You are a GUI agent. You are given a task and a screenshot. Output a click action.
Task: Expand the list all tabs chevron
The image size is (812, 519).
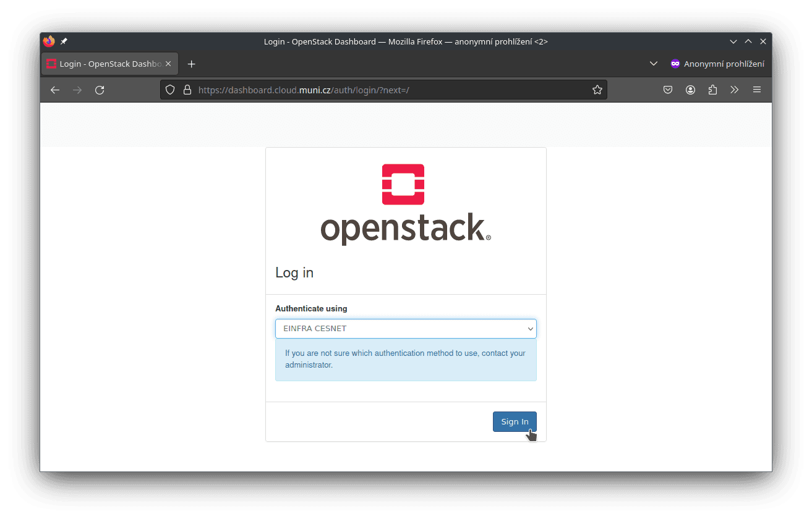[654, 64]
